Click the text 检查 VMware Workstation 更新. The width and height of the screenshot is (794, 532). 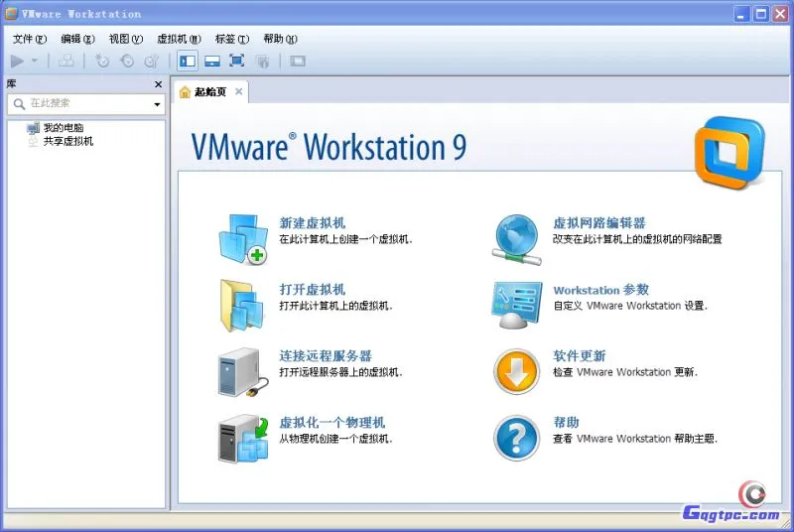pos(625,372)
